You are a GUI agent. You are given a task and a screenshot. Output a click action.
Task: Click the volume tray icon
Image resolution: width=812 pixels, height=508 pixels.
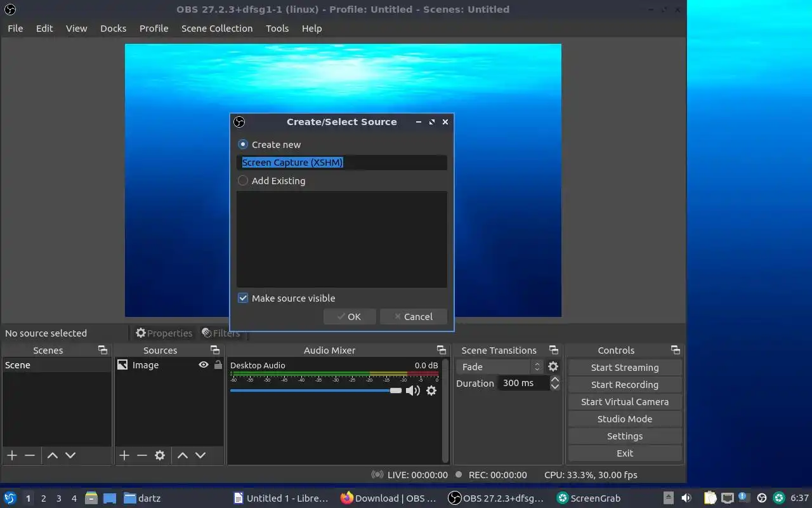686,498
